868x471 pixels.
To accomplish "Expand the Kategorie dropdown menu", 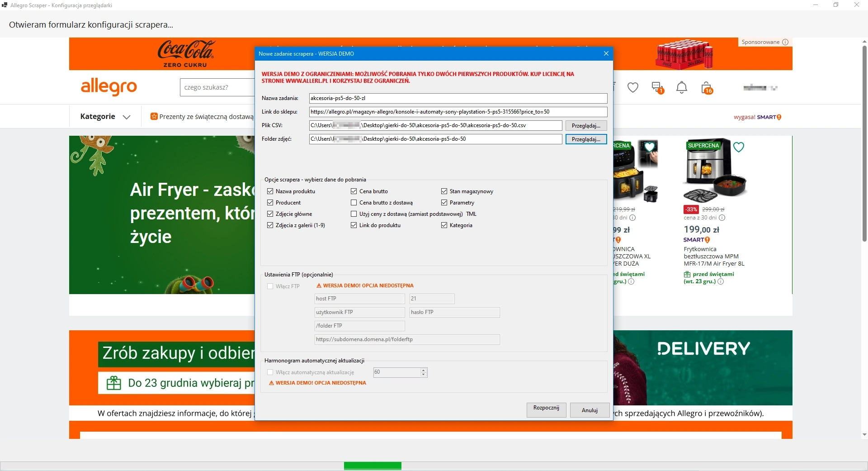I will tap(105, 117).
